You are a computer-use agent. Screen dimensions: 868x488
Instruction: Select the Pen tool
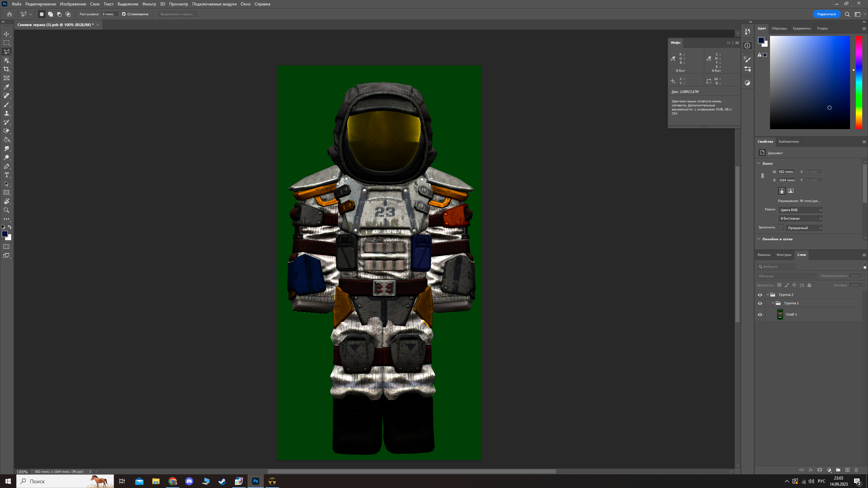point(6,166)
